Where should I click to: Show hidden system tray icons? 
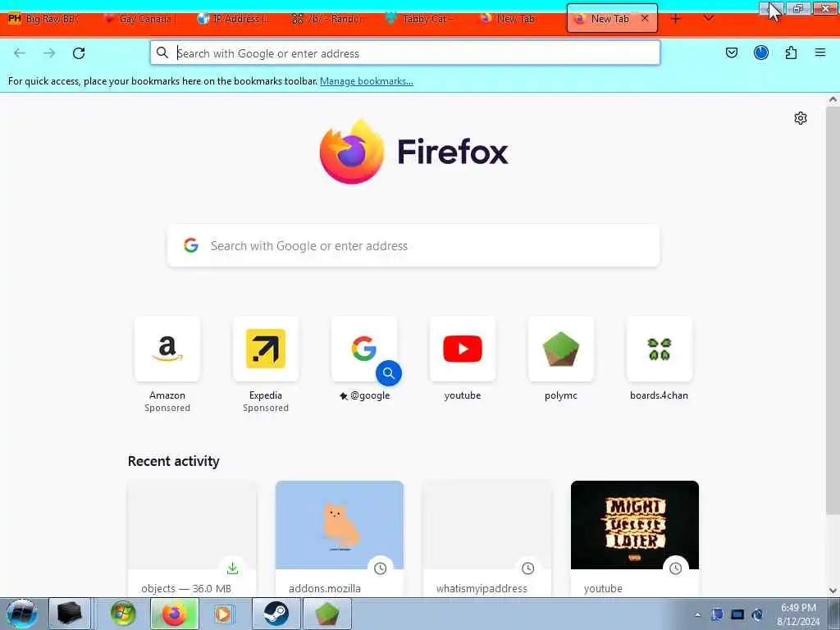(697, 615)
